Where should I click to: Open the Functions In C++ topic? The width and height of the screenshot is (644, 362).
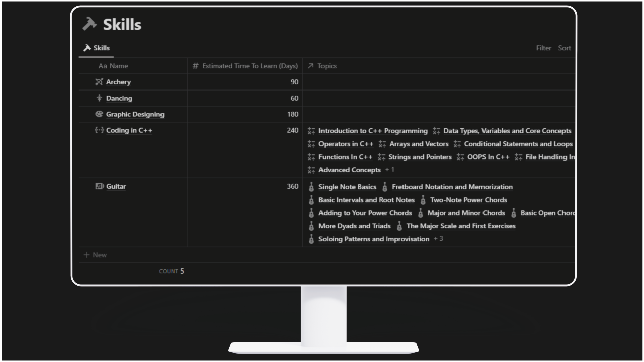tap(345, 157)
